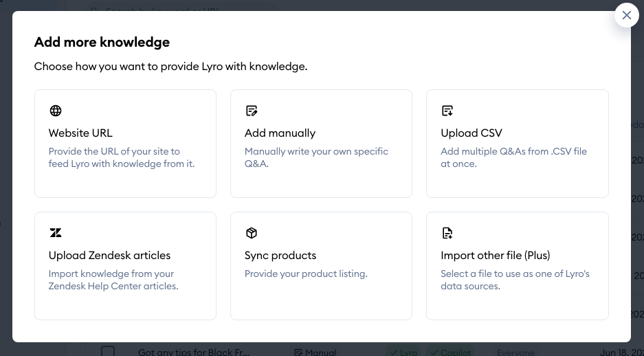Select Upload Zendesk articles title

click(109, 256)
